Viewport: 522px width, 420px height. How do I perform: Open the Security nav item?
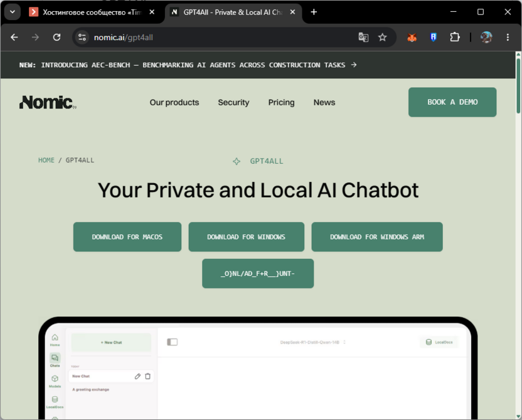coord(233,102)
